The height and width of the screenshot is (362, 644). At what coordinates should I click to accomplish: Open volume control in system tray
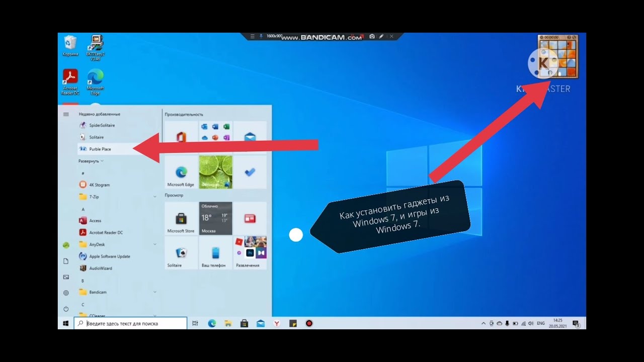coord(531,323)
